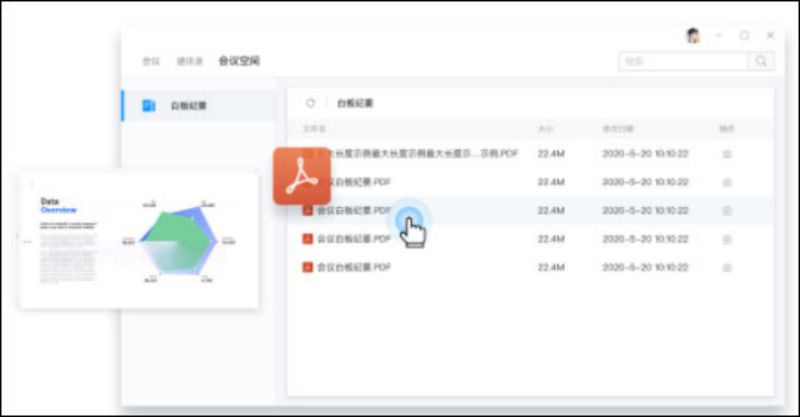Click the action icon for the 示例.PDF file
The image size is (800, 417).
[x=727, y=154]
